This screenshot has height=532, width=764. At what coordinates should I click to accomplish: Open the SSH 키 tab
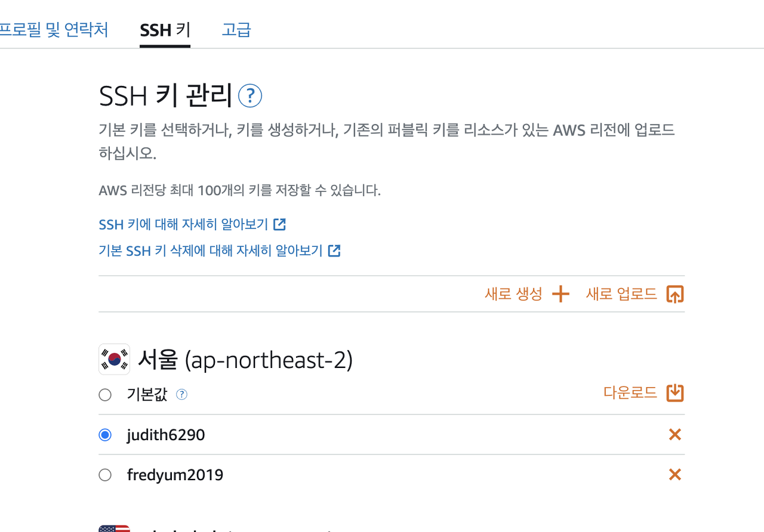pos(165,30)
